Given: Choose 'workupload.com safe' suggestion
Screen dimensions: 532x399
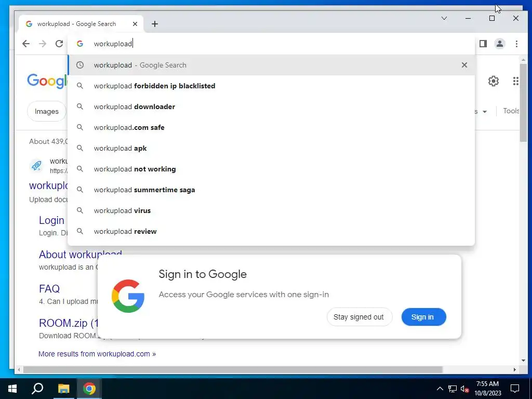Looking at the screenshot, I should [x=271, y=127].
